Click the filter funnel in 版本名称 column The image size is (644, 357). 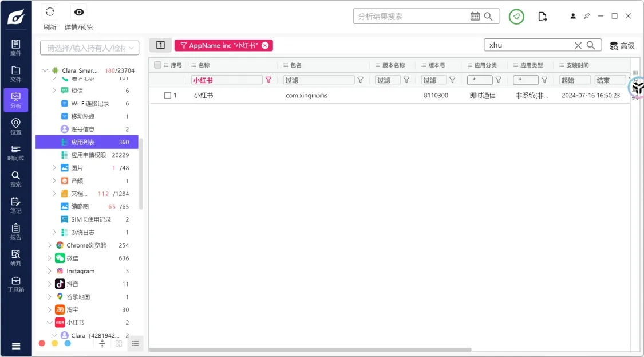pyautogui.click(x=406, y=80)
